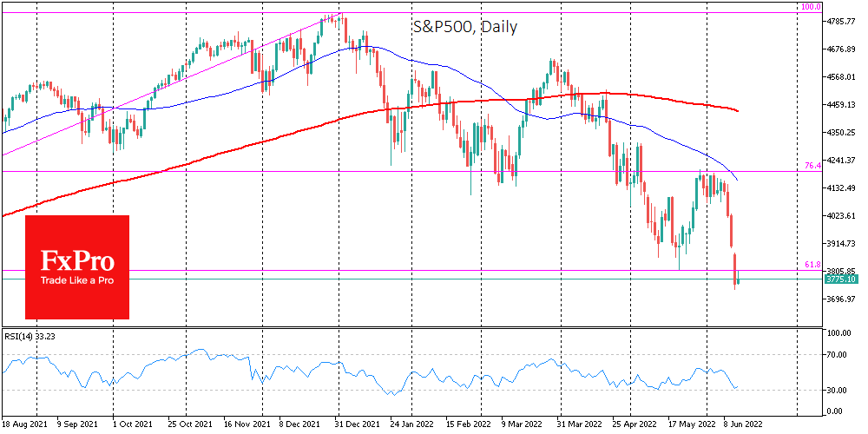
Task: Click the FxPro logo
Action: (x=76, y=260)
